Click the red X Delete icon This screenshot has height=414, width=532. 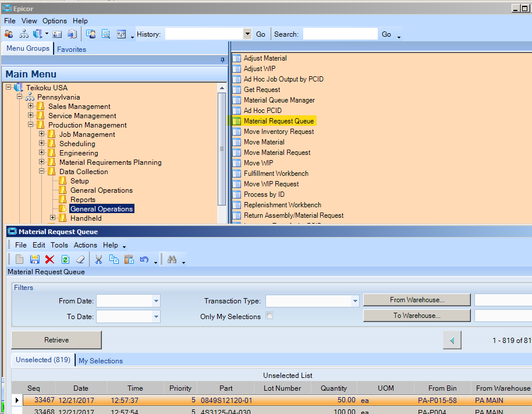pos(49,260)
